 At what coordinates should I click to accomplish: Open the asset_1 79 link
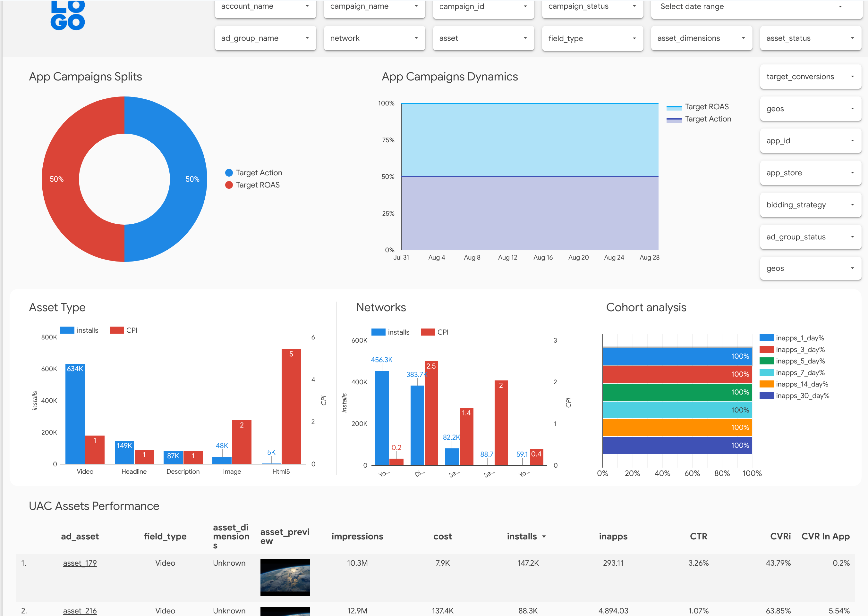(x=80, y=563)
